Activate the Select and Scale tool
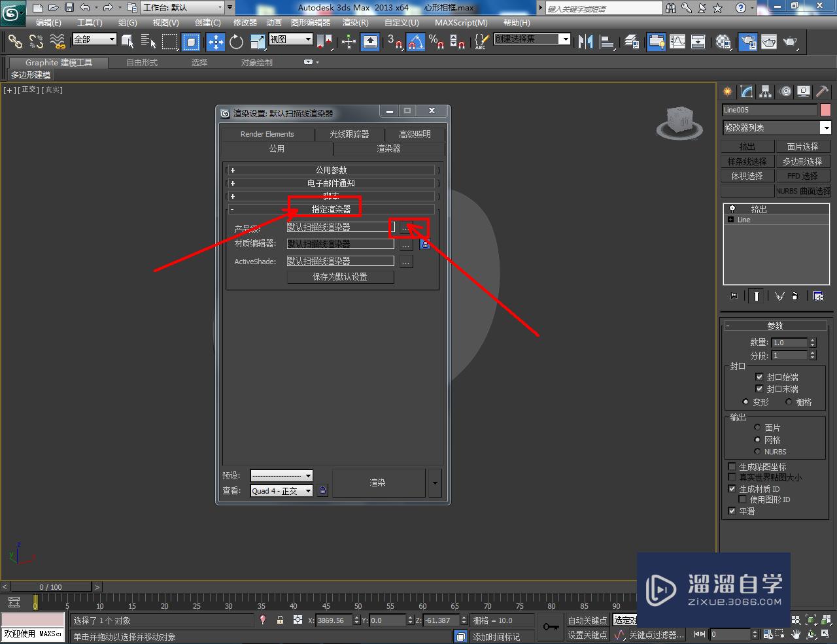837x644 pixels. [x=258, y=42]
